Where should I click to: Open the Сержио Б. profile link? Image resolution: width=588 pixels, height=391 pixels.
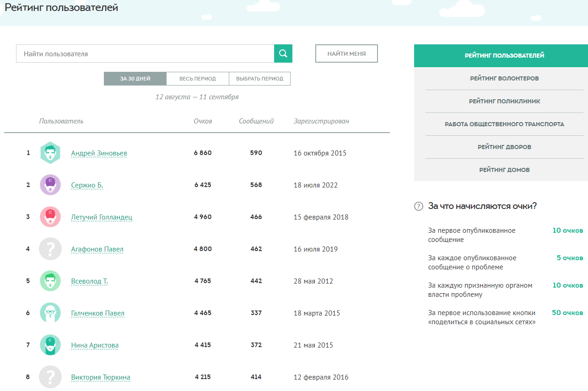[x=87, y=185]
